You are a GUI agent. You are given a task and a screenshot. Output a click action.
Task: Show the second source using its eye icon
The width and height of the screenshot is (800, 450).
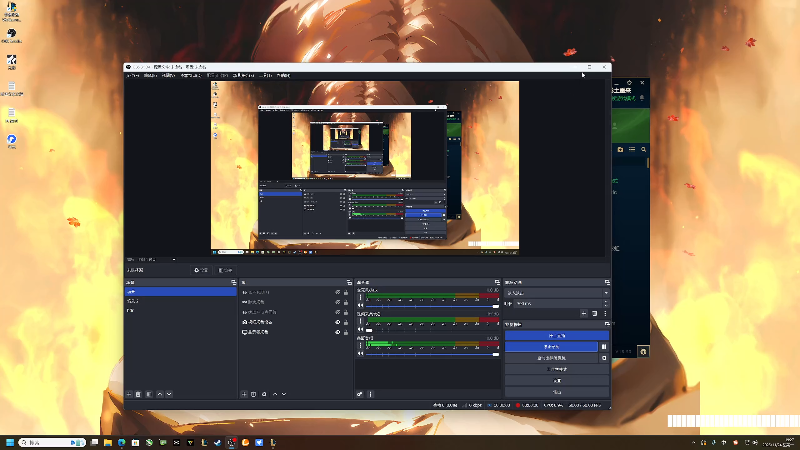point(337,303)
